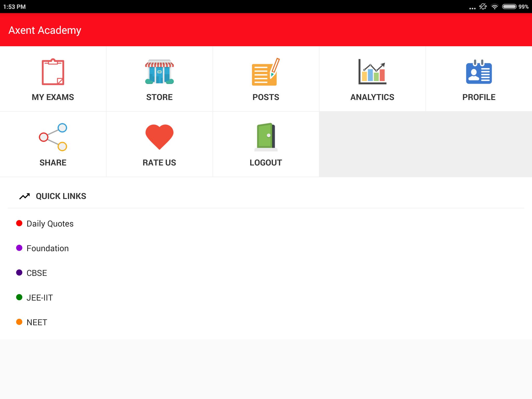Open the Store shop icon

click(x=159, y=72)
